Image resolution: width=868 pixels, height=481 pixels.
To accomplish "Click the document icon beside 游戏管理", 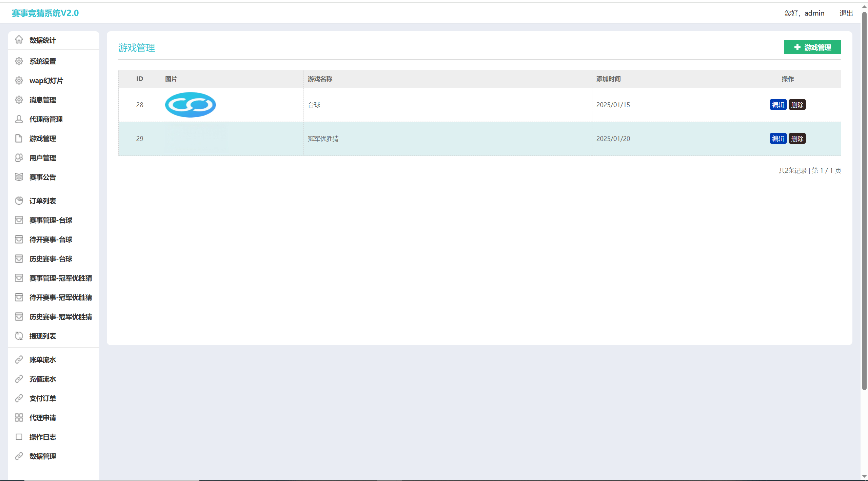I will [x=19, y=139].
